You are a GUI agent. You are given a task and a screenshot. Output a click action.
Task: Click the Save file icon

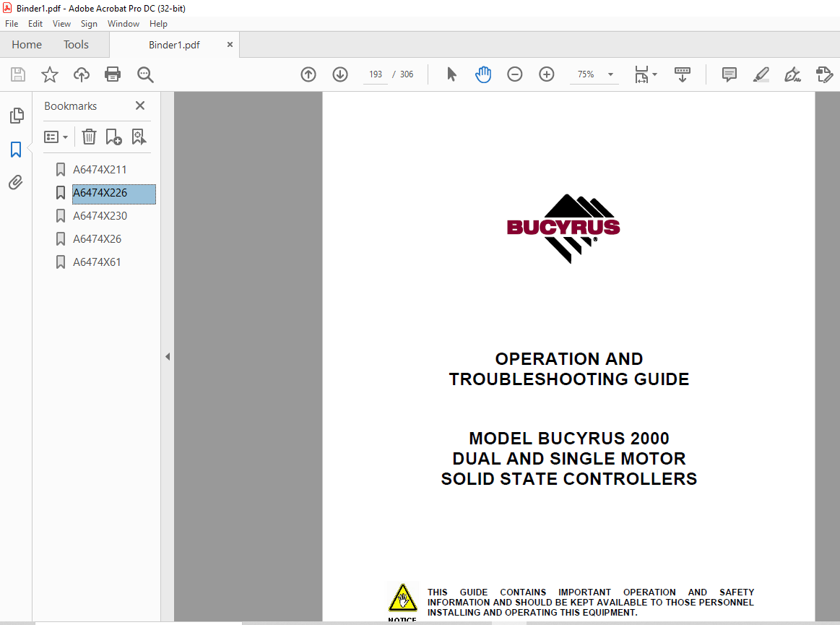(x=17, y=74)
